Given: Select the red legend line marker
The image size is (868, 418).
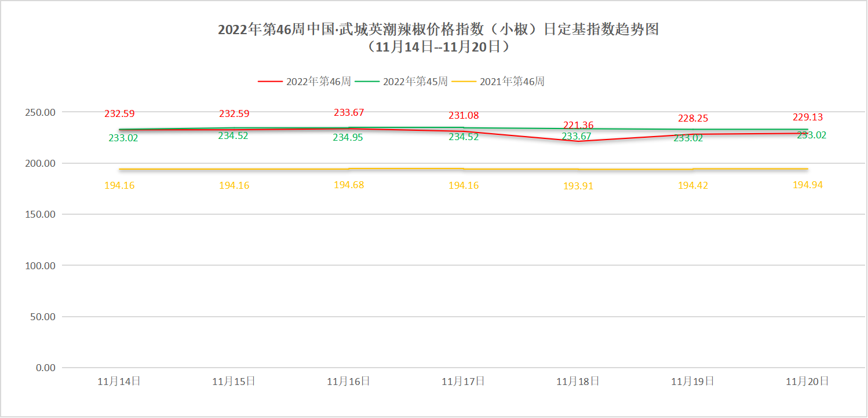Looking at the screenshot, I should tap(270, 82).
